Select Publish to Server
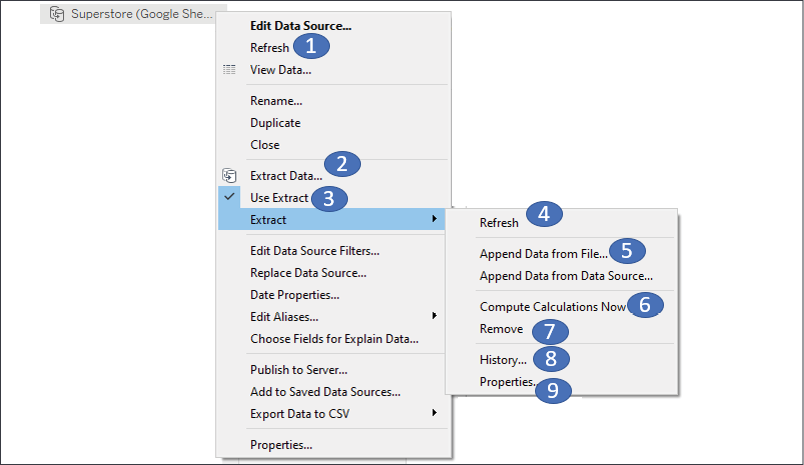Viewport: 804px width, 465px height. pos(298,369)
